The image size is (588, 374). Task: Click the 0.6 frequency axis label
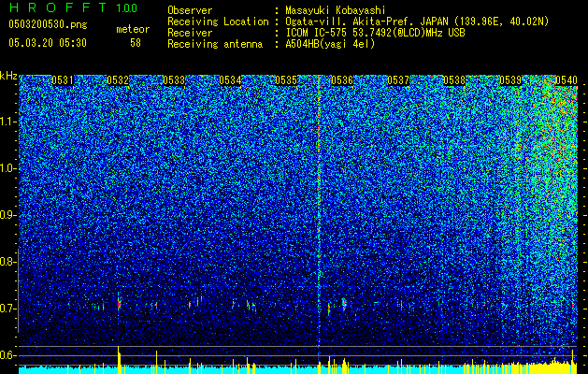tap(8, 355)
